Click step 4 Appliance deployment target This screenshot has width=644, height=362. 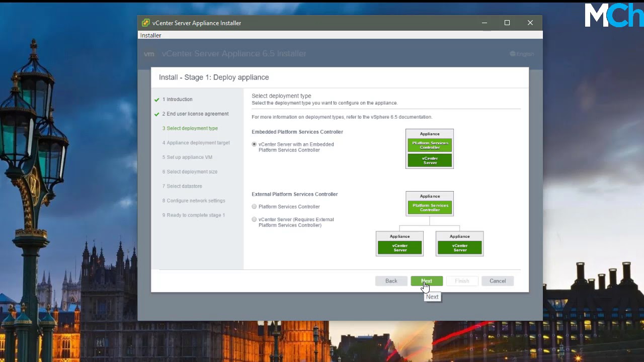pyautogui.click(x=196, y=143)
